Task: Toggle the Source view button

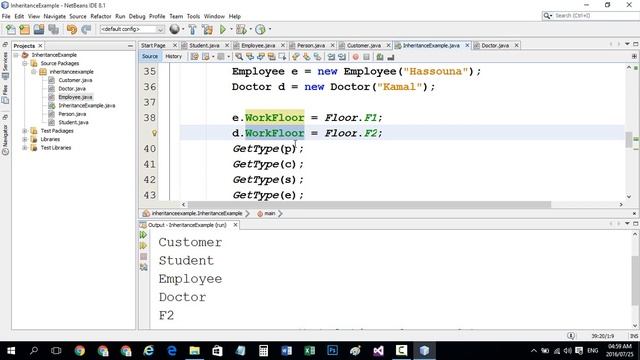Action: (150, 56)
